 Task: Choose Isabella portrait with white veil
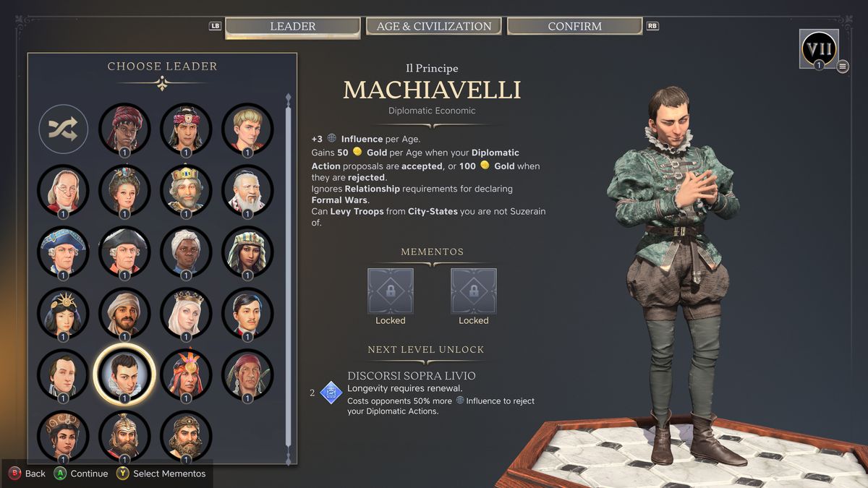pos(186,313)
